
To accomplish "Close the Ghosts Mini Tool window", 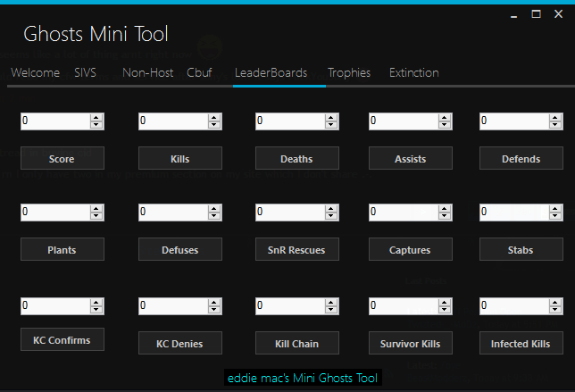I will point(559,14).
